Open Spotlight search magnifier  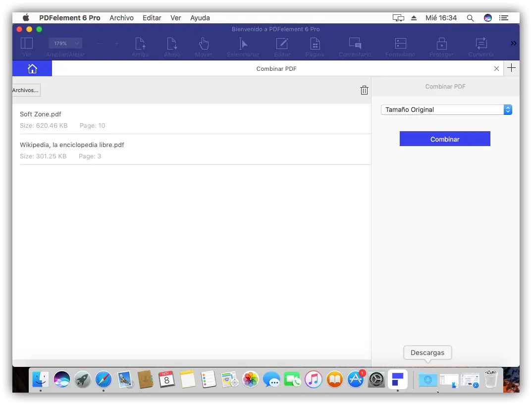[470, 18]
